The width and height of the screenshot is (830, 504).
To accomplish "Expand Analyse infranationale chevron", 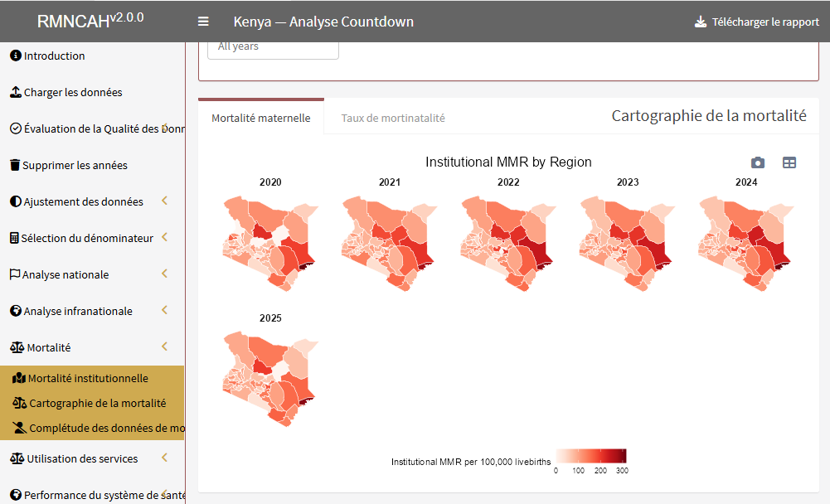I will tap(165, 310).
